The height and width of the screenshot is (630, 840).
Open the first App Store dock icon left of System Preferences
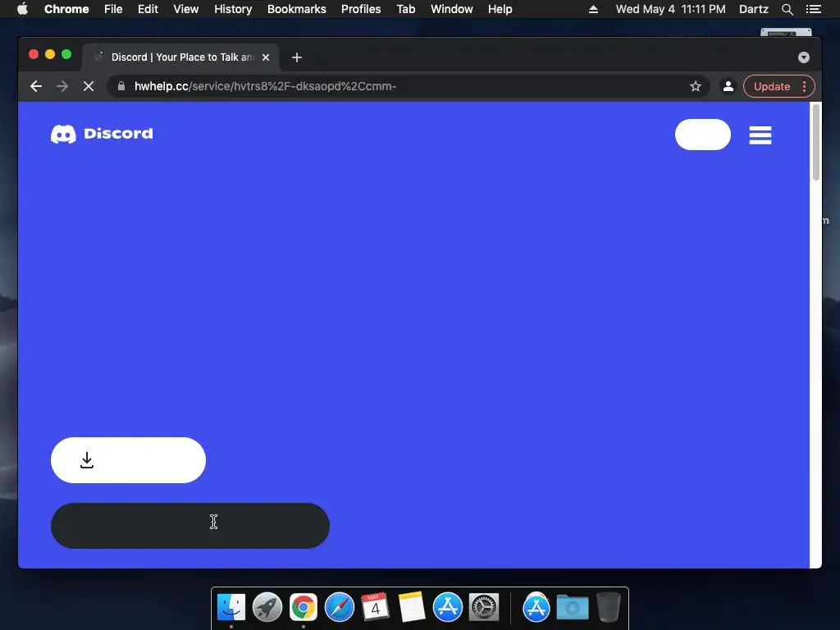pyautogui.click(x=448, y=608)
